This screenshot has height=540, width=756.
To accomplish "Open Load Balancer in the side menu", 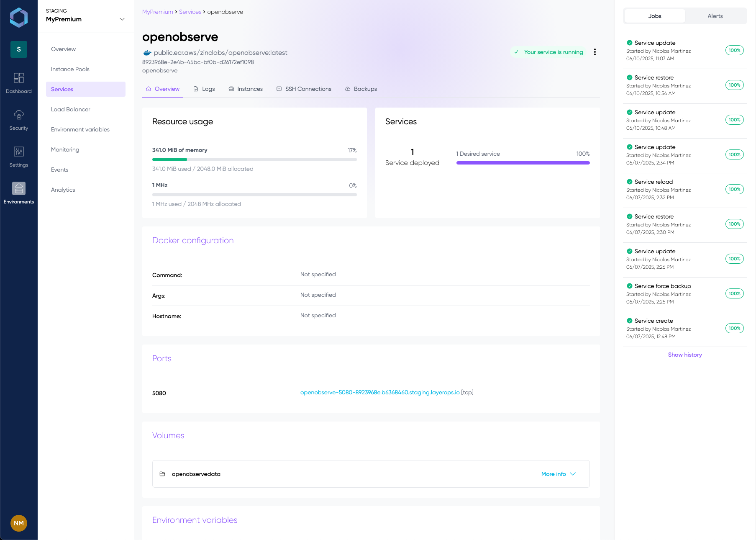I will [86, 109].
